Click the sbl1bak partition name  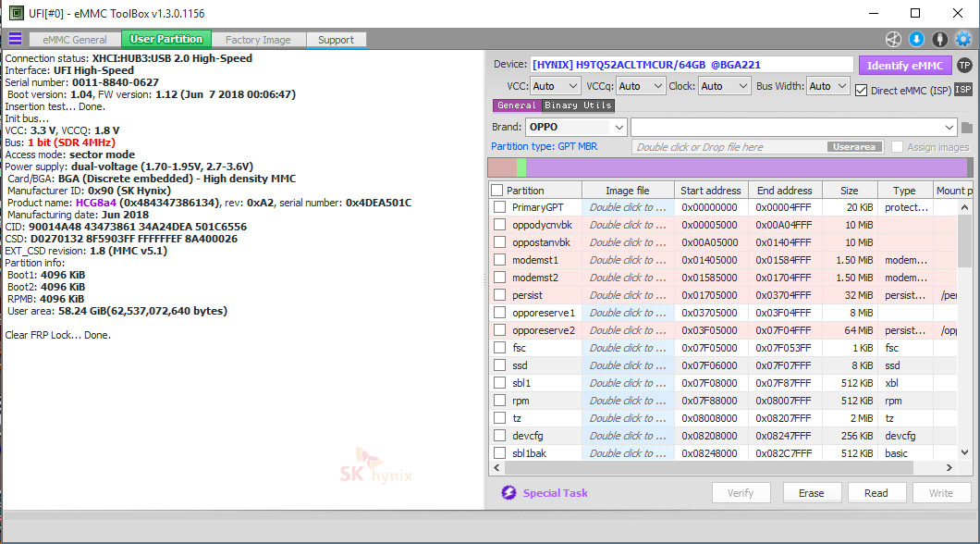529,452
